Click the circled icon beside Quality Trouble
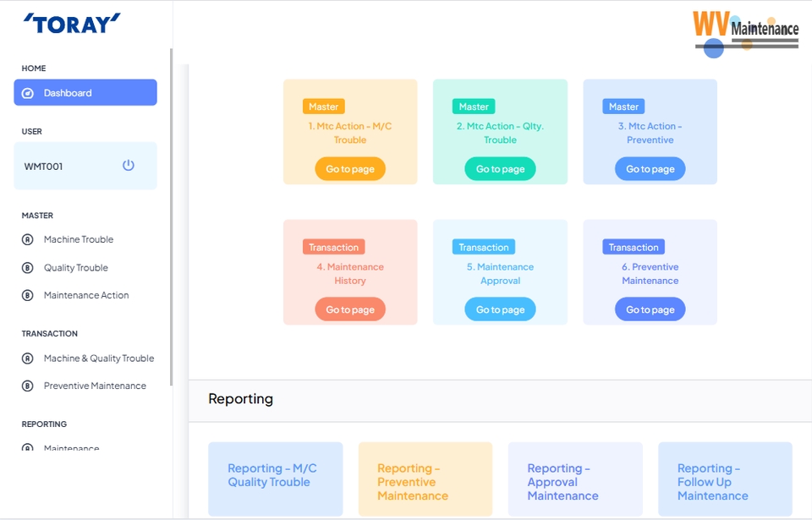812x520 pixels. [27, 268]
